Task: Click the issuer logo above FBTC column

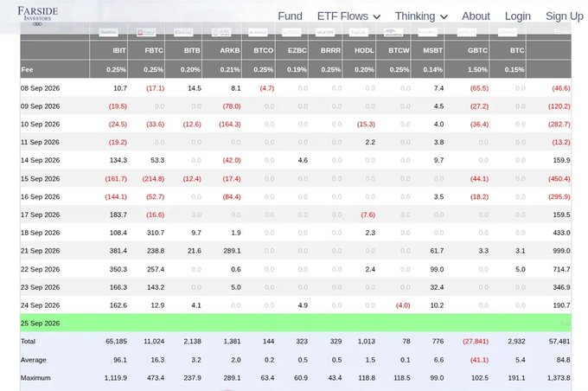Action: point(146,33)
